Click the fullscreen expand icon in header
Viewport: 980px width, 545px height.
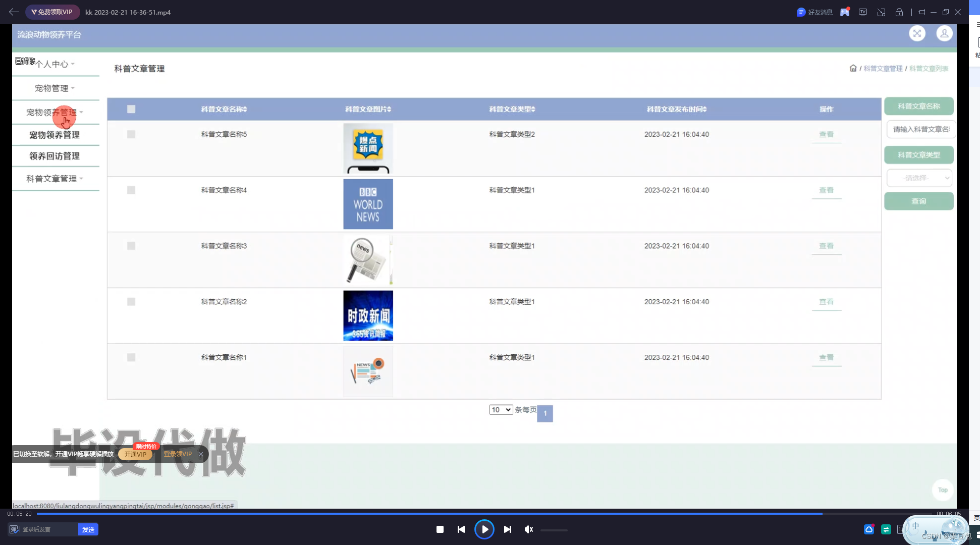[x=917, y=34]
